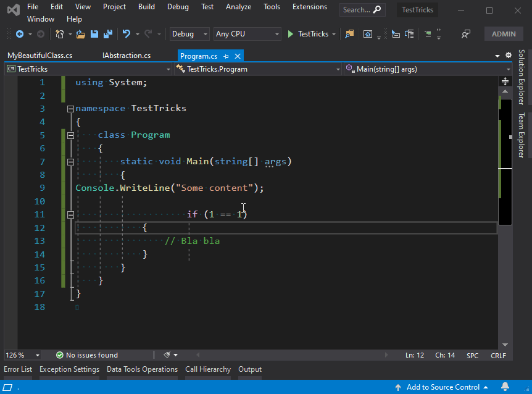
Task: Collapse the namespace TestTricks block
Action: point(70,109)
